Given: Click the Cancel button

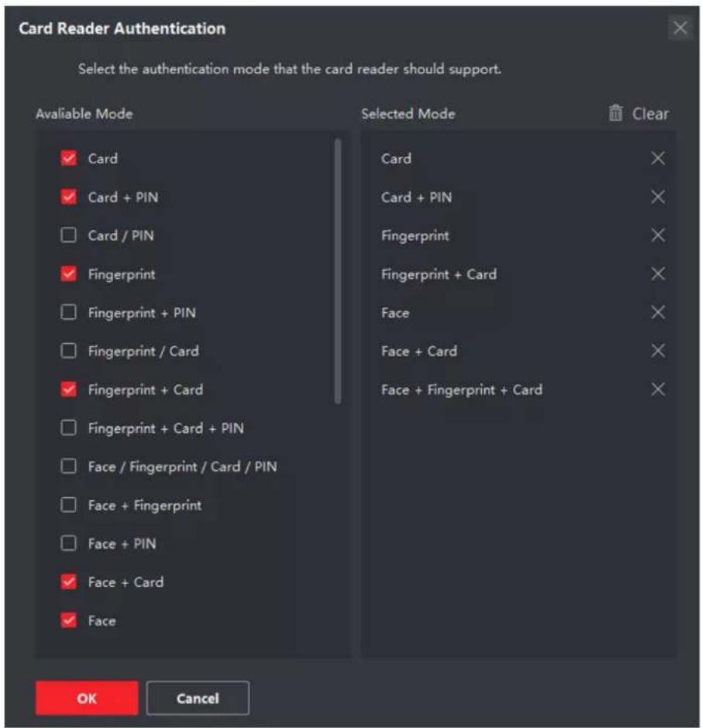Looking at the screenshot, I should tap(198, 699).
